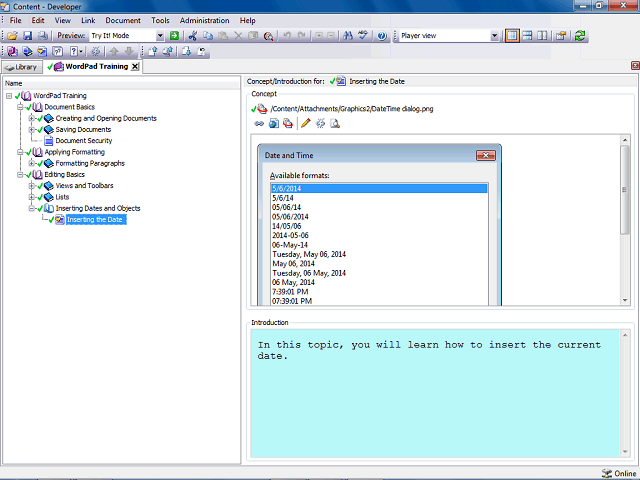The image size is (640, 480).
Task: Click the chain link icon in the Concept pane
Action: point(259,123)
